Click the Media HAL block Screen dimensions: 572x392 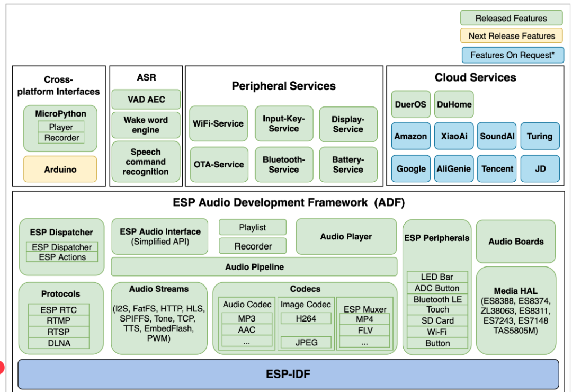516,310
